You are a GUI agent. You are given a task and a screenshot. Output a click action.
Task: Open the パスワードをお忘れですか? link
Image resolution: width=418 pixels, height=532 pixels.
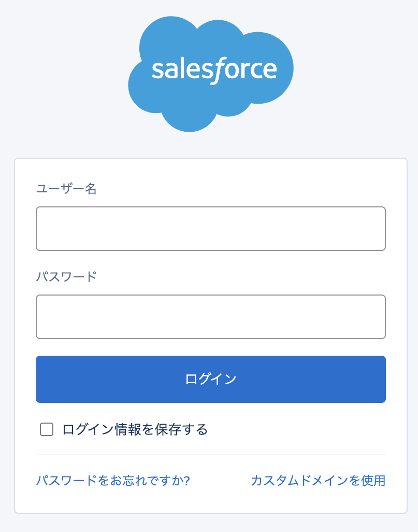[x=113, y=481]
